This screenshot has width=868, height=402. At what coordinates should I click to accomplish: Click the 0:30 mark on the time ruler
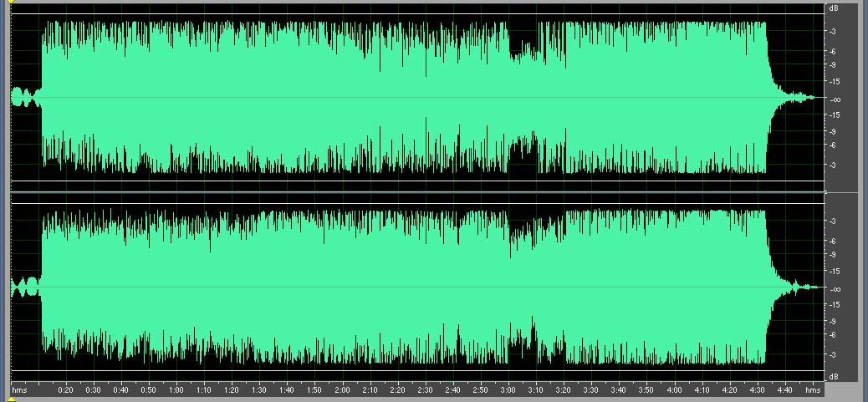pyautogui.click(x=93, y=390)
